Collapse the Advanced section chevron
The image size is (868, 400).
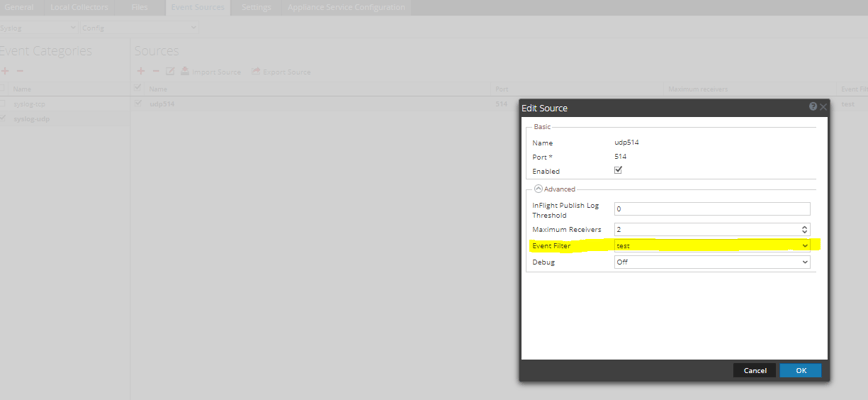coord(538,189)
